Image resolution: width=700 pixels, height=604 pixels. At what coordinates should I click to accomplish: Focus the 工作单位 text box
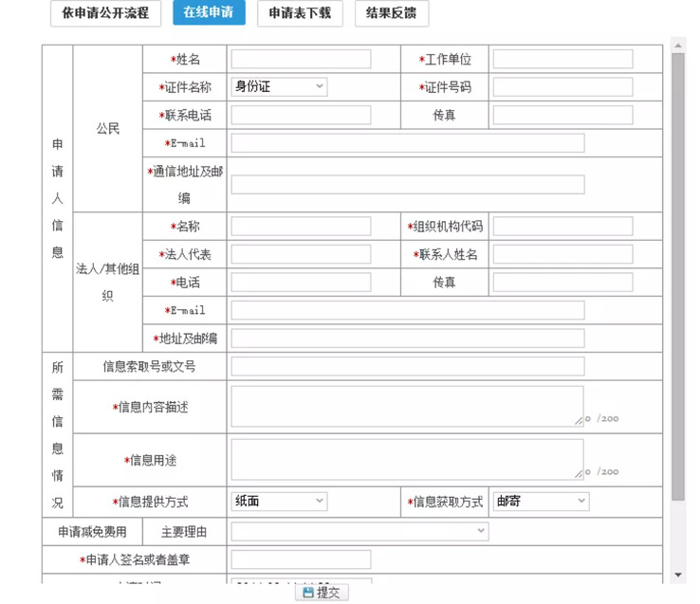tap(562, 60)
